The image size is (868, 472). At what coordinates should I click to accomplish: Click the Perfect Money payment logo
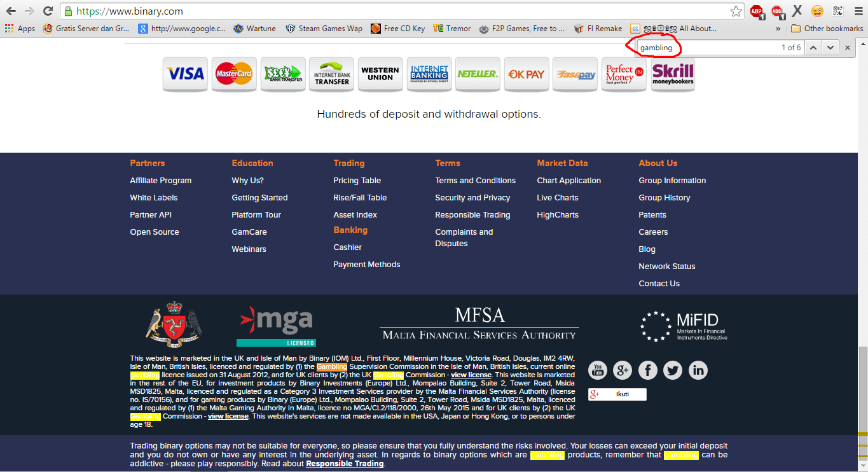coord(624,74)
